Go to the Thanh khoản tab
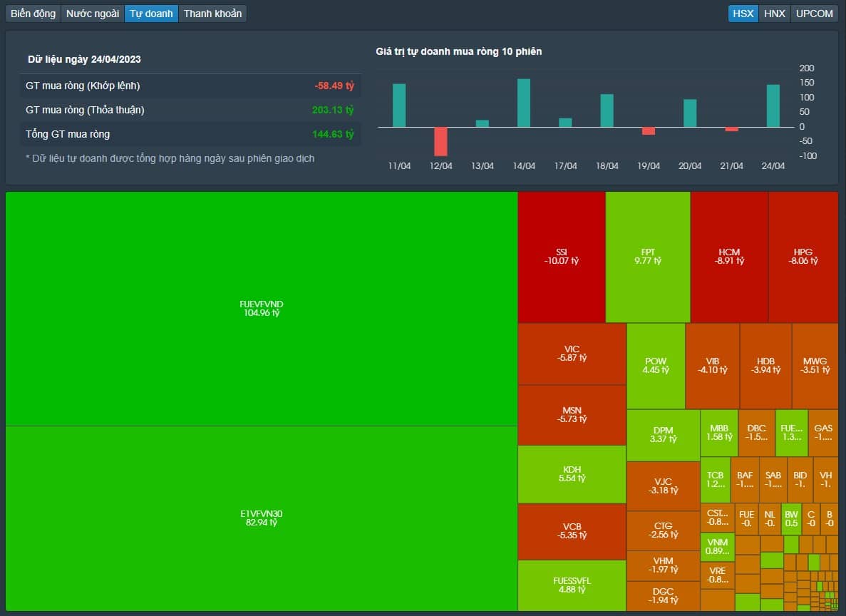 click(212, 14)
